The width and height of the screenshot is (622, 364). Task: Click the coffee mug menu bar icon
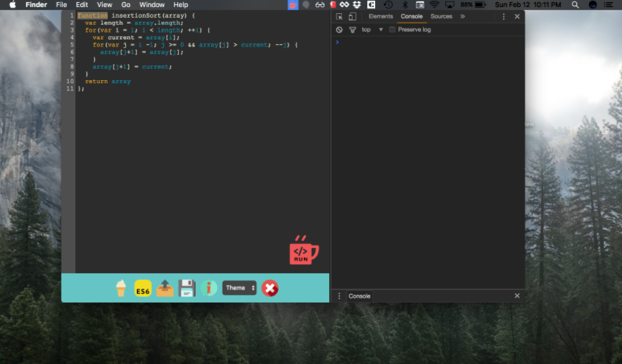click(x=293, y=5)
